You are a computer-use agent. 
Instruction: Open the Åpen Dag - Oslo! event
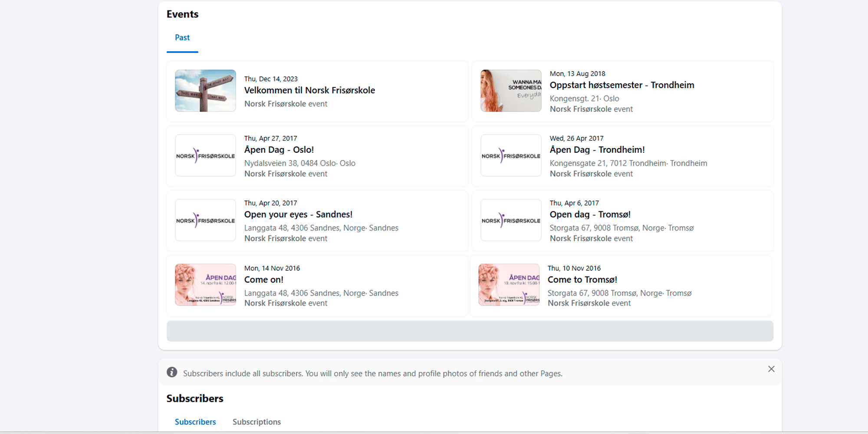tap(279, 150)
